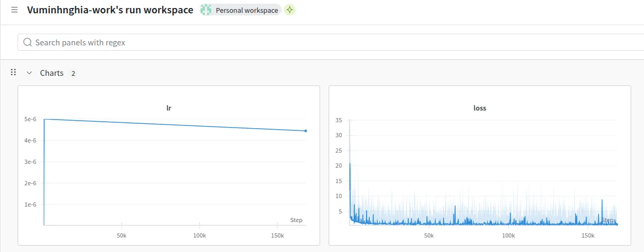The image size is (644, 252).
Task: Collapse the Charts section with its chevron
Action: click(x=29, y=73)
